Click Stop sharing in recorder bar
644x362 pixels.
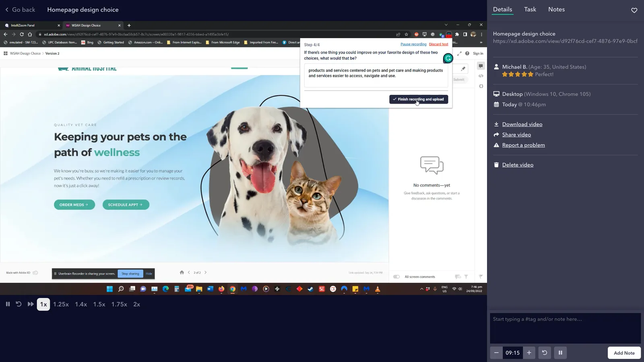[130, 274]
